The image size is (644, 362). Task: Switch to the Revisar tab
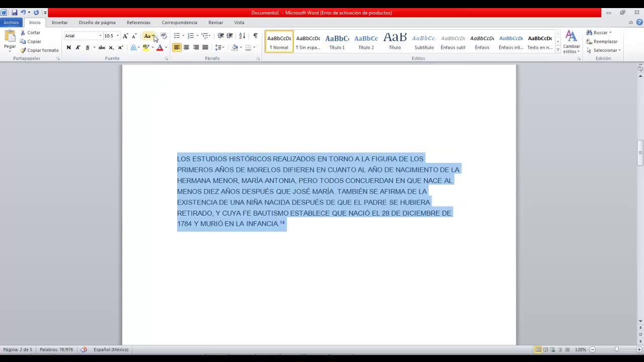(216, 23)
